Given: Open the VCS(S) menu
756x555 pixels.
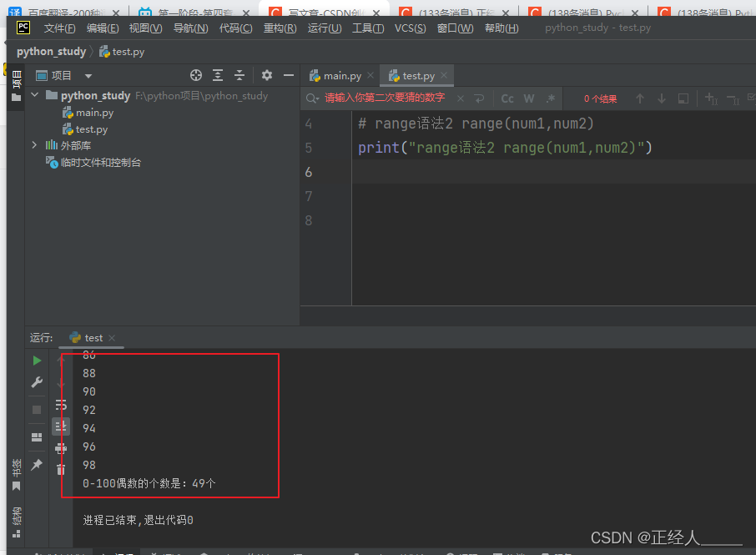Looking at the screenshot, I should [410, 28].
